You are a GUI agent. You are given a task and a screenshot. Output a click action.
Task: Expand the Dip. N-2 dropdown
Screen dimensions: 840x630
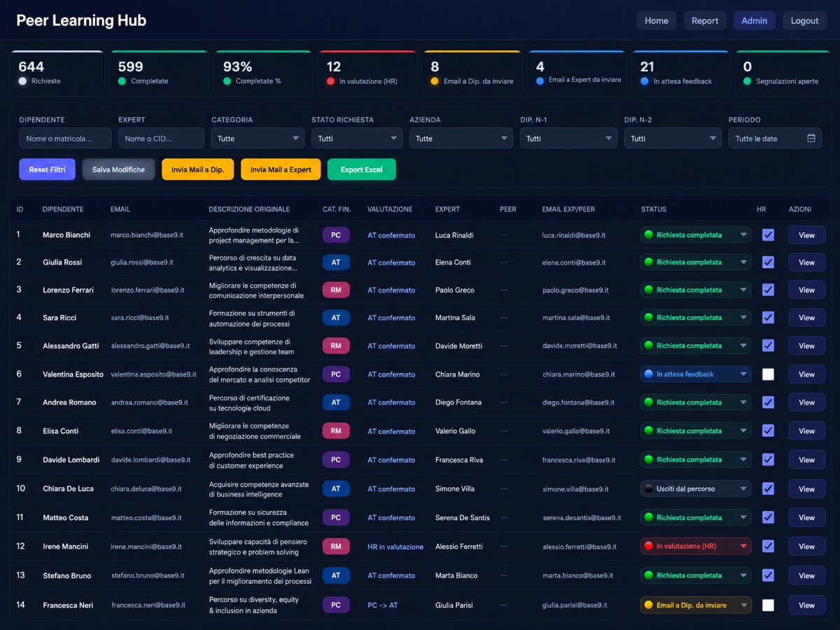[x=673, y=139]
